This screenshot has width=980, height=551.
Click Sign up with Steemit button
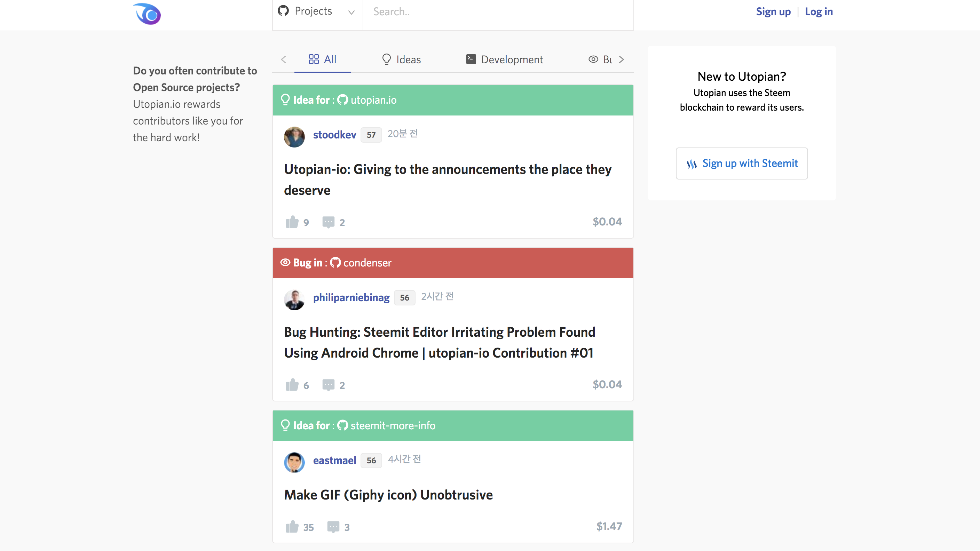point(742,163)
